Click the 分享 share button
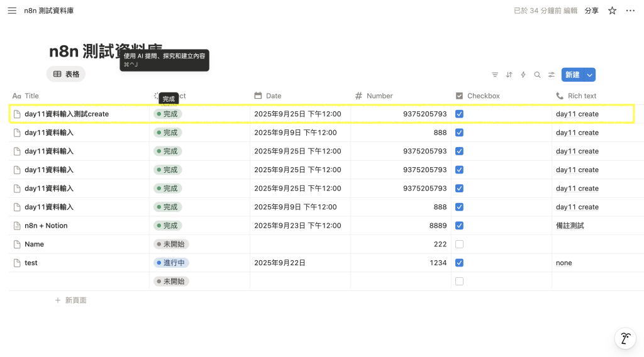644x357 pixels. point(591,11)
